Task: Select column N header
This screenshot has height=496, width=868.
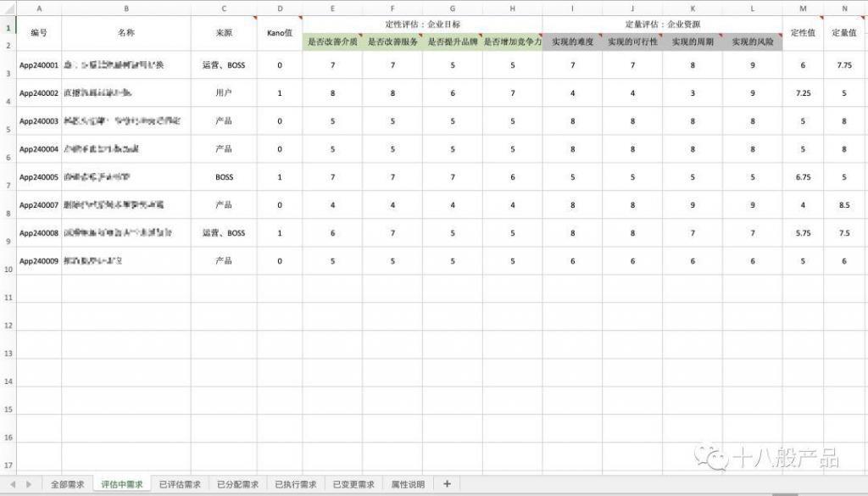Action: 844,8
